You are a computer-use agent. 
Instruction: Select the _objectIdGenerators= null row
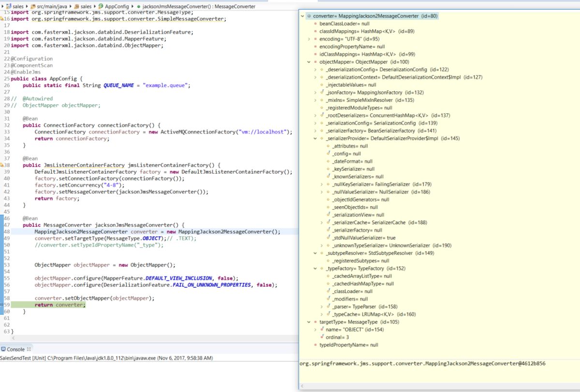pos(360,199)
